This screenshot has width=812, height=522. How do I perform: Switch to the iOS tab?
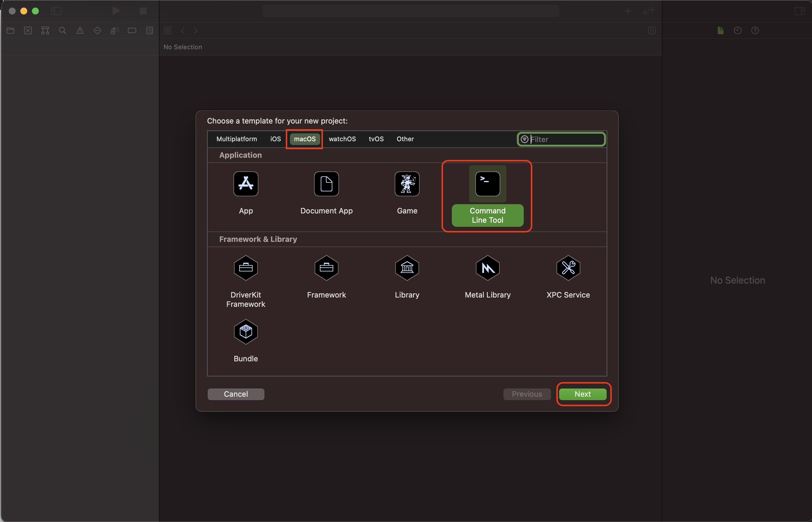[x=275, y=139]
